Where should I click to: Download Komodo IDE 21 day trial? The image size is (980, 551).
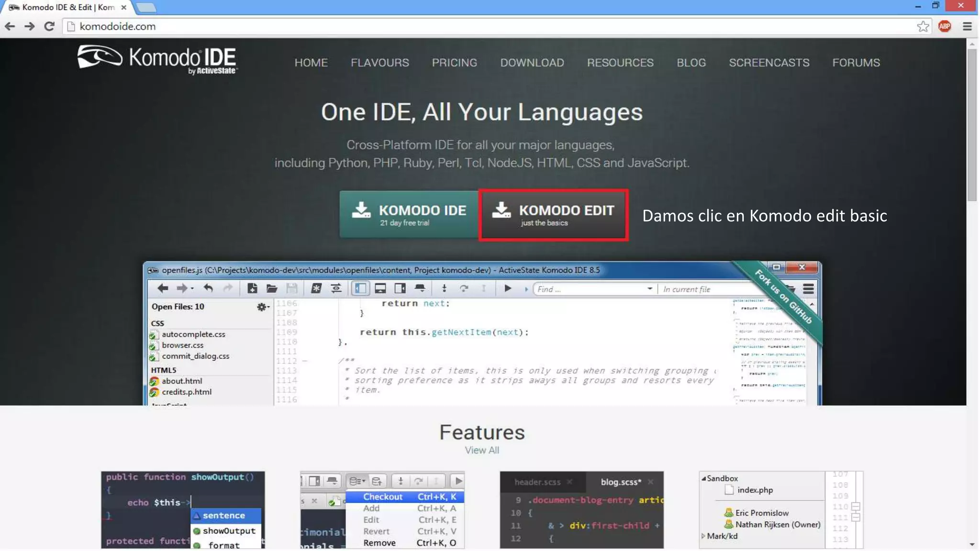(x=409, y=215)
